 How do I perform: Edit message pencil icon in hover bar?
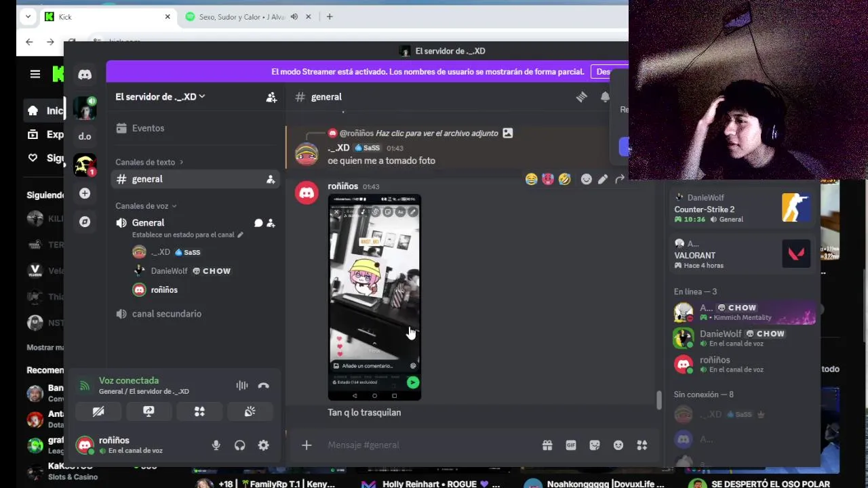point(603,179)
